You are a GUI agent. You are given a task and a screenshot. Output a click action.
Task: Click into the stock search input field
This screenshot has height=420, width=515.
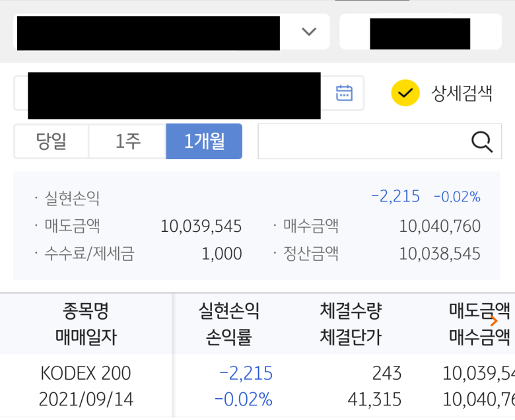[380, 141]
